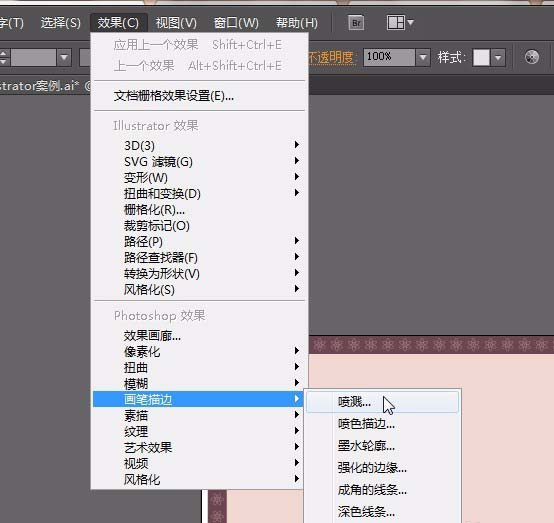The height and width of the screenshot is (523, 554).
Task: Choose 成角的线条... effect
Action: click(383, 489)
